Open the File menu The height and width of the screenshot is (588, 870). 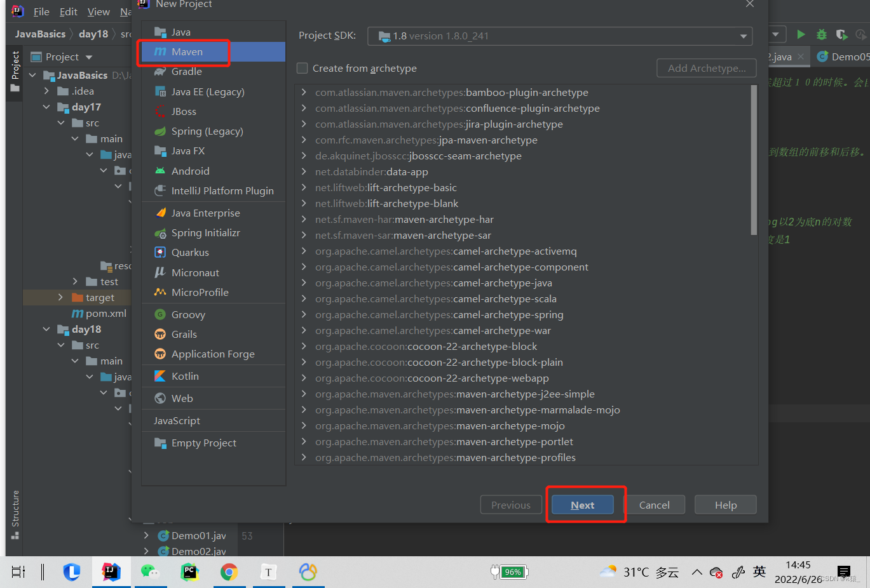(x=41, y=11)
